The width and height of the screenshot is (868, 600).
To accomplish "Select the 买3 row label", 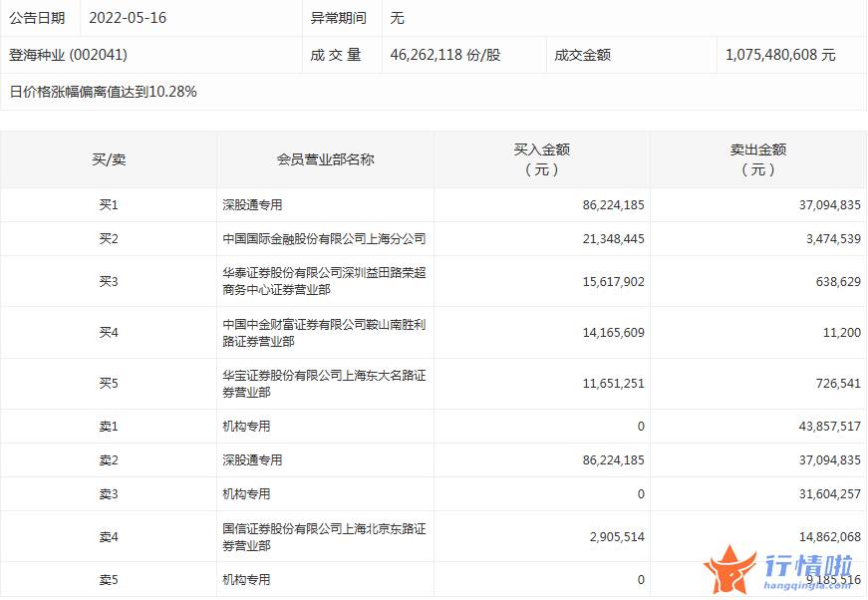I will [x=109, y=281].
